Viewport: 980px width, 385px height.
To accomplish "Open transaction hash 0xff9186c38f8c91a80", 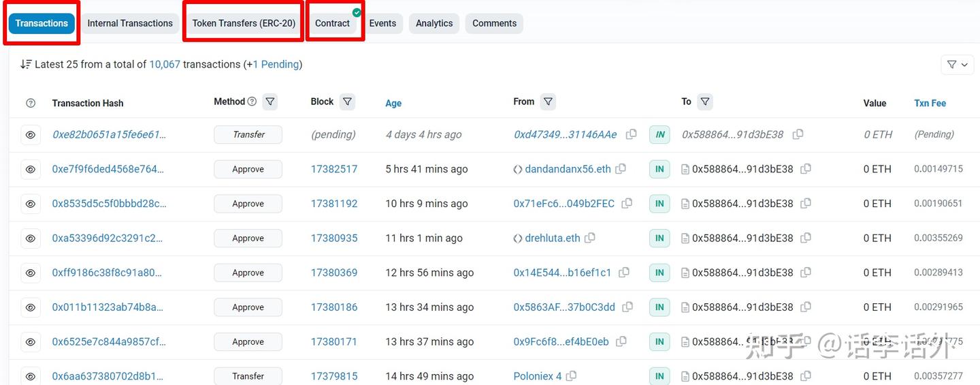I will pos(107,273).
